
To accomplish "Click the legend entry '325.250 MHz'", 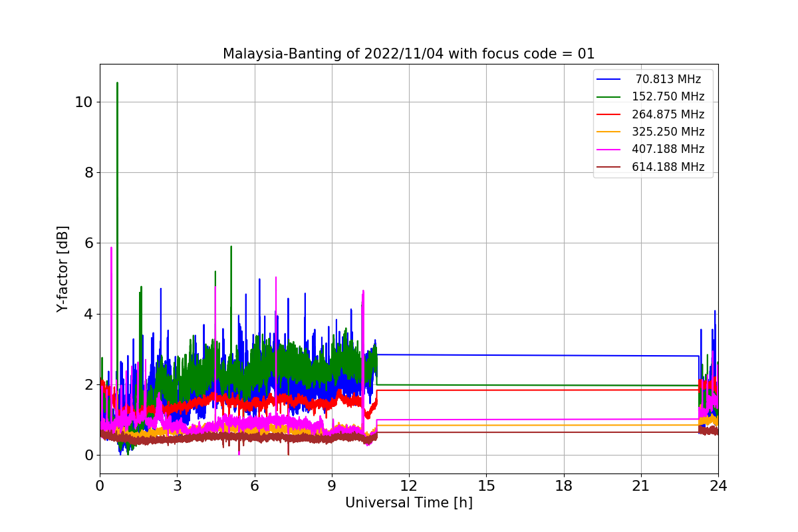I will 668,132.
